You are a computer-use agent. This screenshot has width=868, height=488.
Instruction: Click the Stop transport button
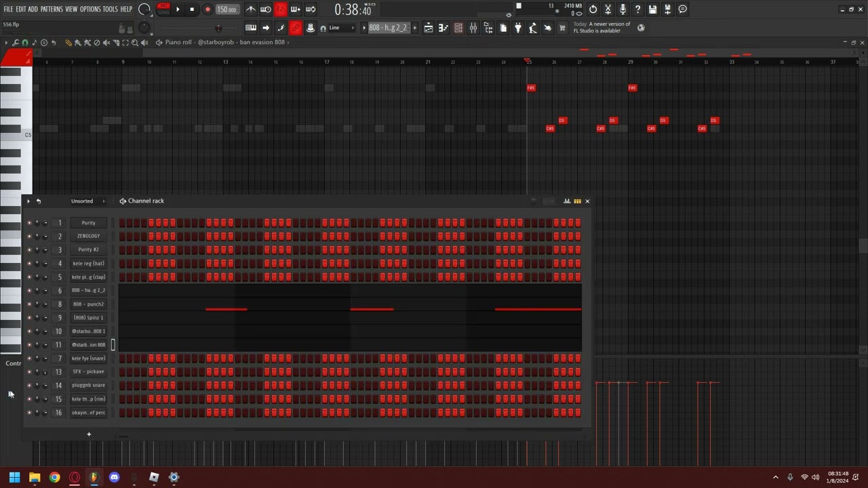[192, 9]
